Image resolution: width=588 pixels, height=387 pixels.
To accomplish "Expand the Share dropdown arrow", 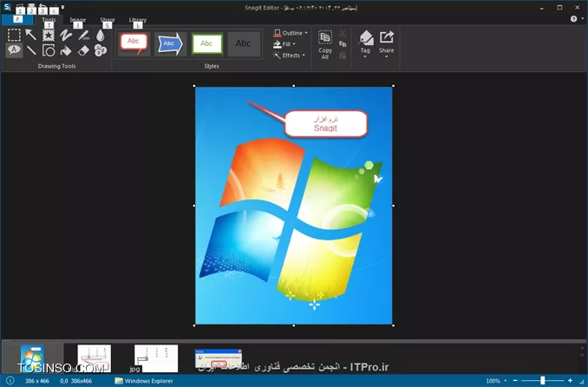I will (386, 56).
